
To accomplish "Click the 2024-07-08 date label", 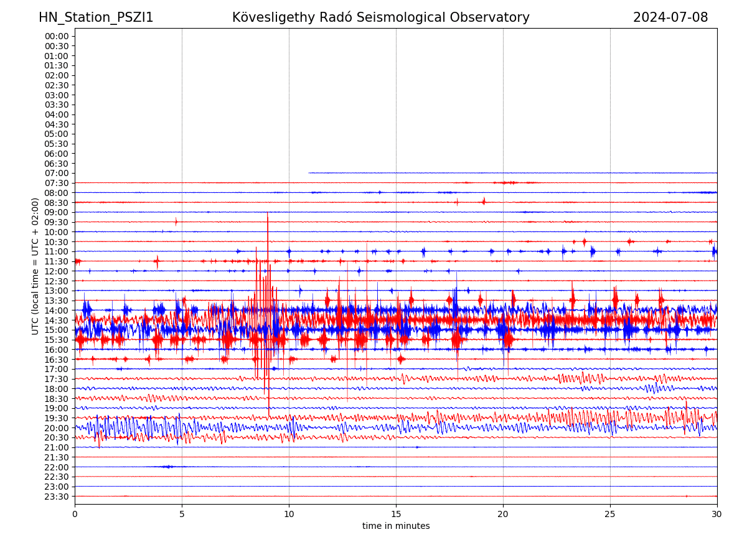I will coord(670,17).
